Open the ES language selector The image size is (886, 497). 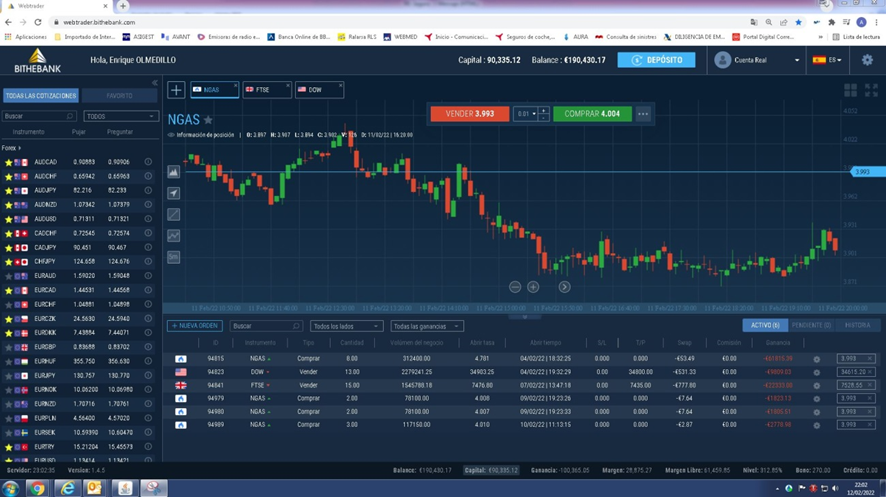(827, 60)
